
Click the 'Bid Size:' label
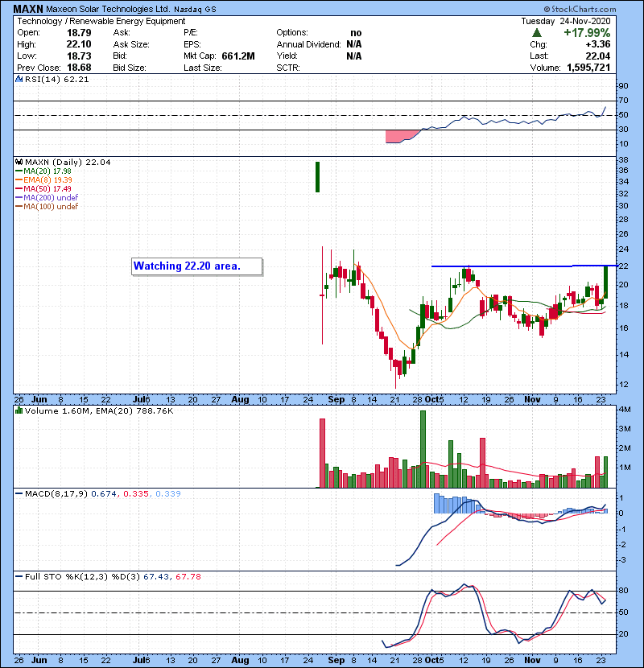[x=130, y=68]
